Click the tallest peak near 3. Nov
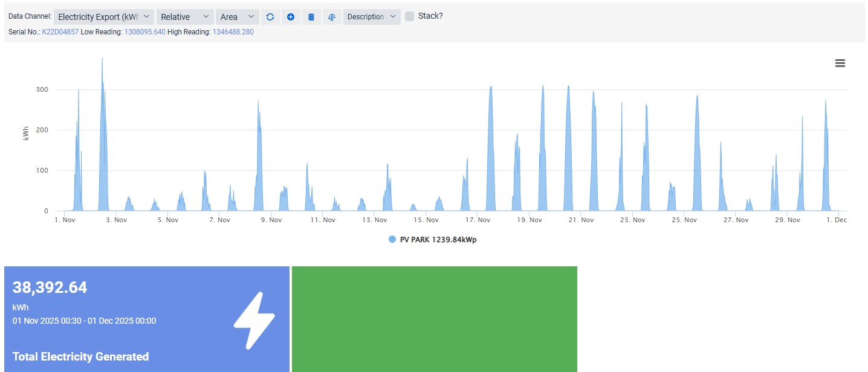The height and width of the screenshot is (372, 868). point(102,60)
